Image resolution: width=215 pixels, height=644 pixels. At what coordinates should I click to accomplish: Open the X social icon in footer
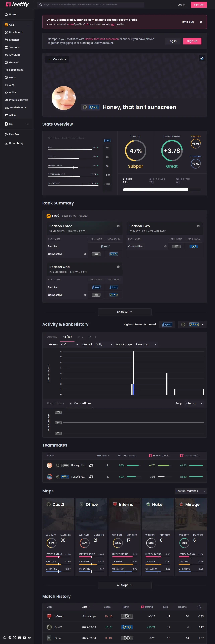click(x=15, y=637)
